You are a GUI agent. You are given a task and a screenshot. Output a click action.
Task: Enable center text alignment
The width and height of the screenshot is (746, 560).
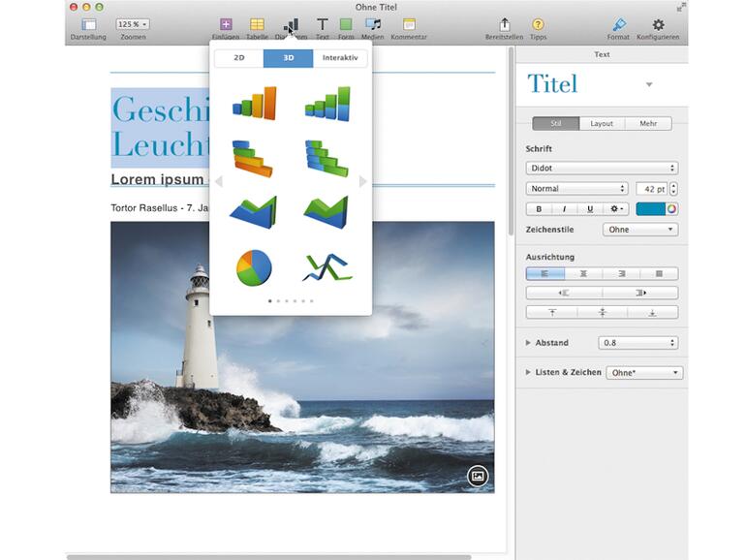[582, 274]
